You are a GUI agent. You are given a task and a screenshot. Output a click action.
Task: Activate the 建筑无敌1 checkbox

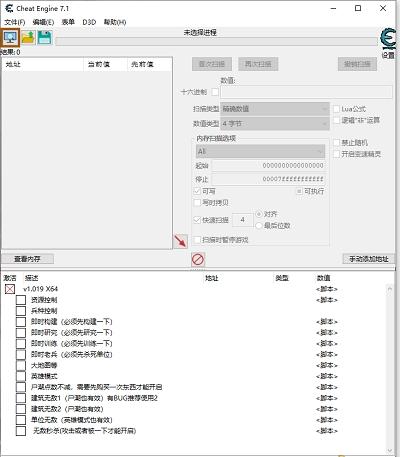[21, 398]
